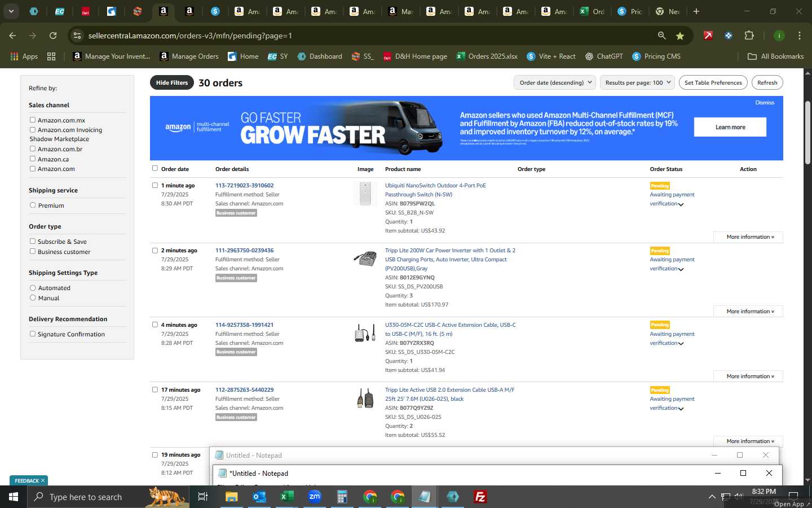Open FileZilla from the taskbar
The height and width of the screenshot is (508, 812).
(x=480, y=497)
